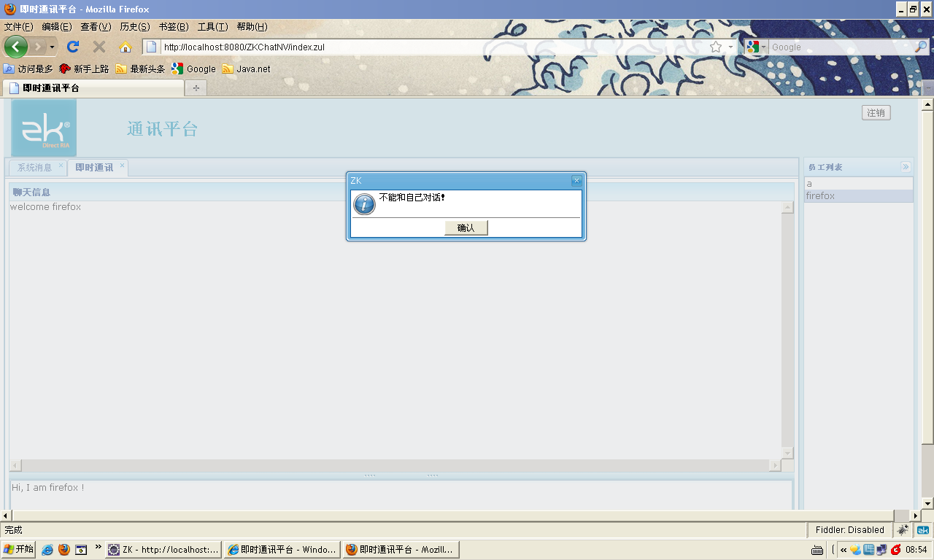Go to the Home page
The height and width of the screenshot is (560, 934).
coord(126,47)
